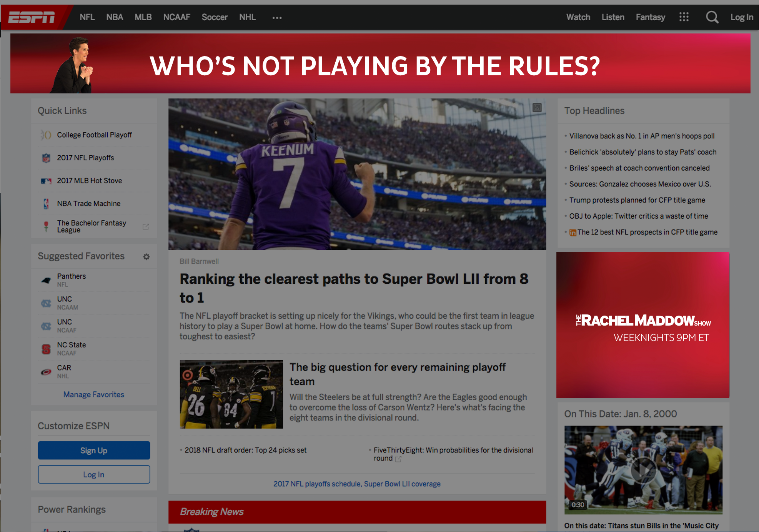
Task: Click the UNC NCAAF team logo icon
Action: [x=46, y=326]
